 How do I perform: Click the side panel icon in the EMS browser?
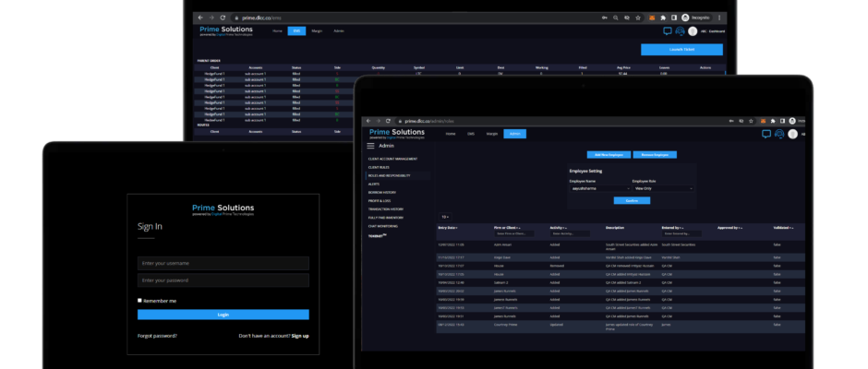click(x=673, y=18)
